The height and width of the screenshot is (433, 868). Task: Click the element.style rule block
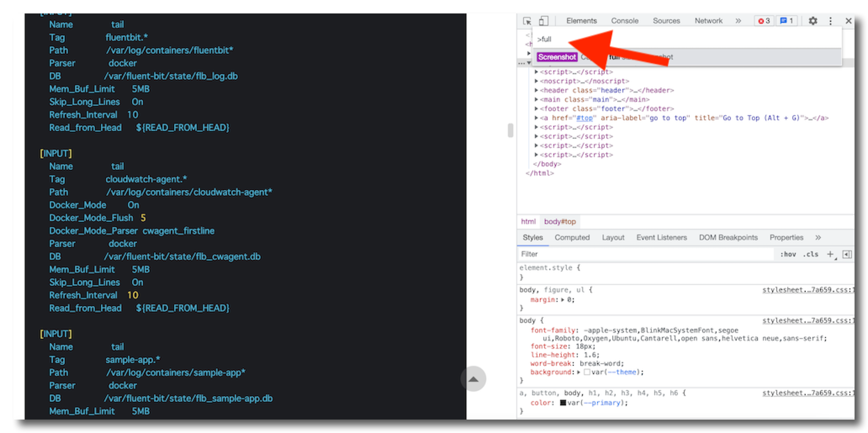coord(685,272)
